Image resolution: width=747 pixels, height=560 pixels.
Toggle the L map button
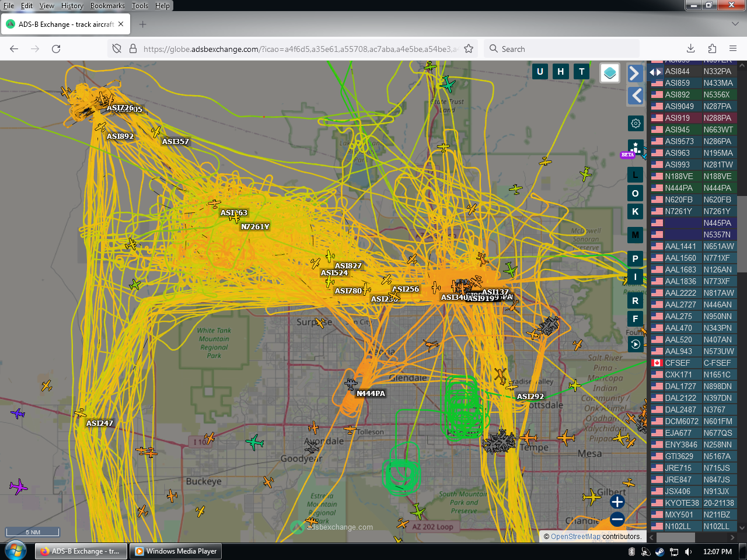tap(636, 174)
